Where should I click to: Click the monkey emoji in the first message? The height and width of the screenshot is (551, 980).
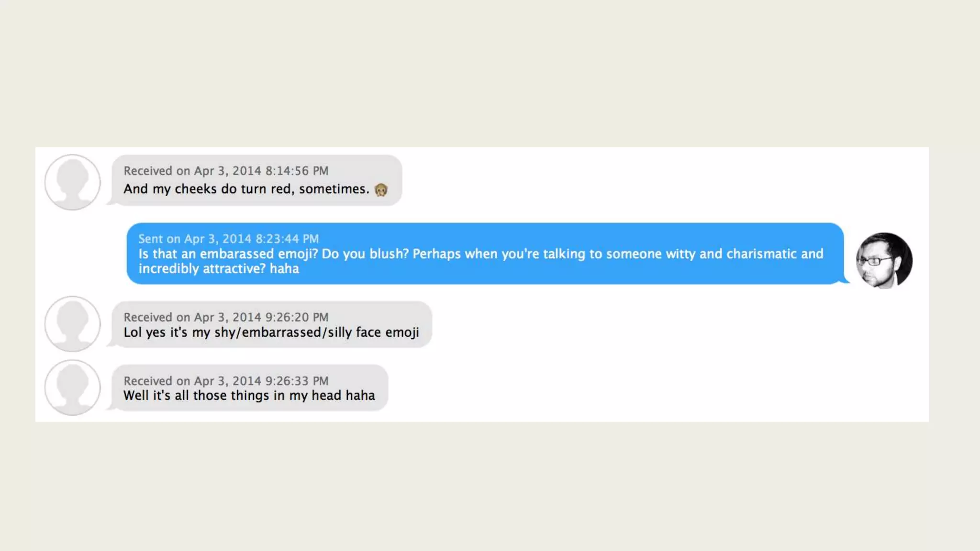click(381, 190)
